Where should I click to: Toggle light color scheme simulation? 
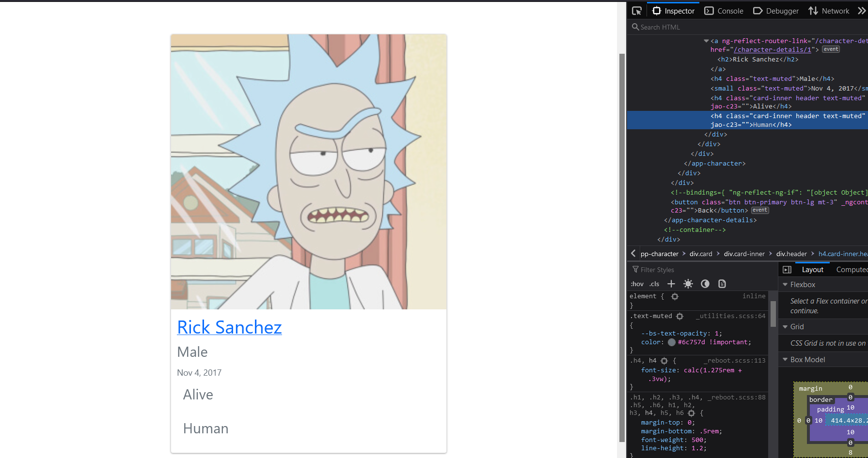(x=688, y=284)
